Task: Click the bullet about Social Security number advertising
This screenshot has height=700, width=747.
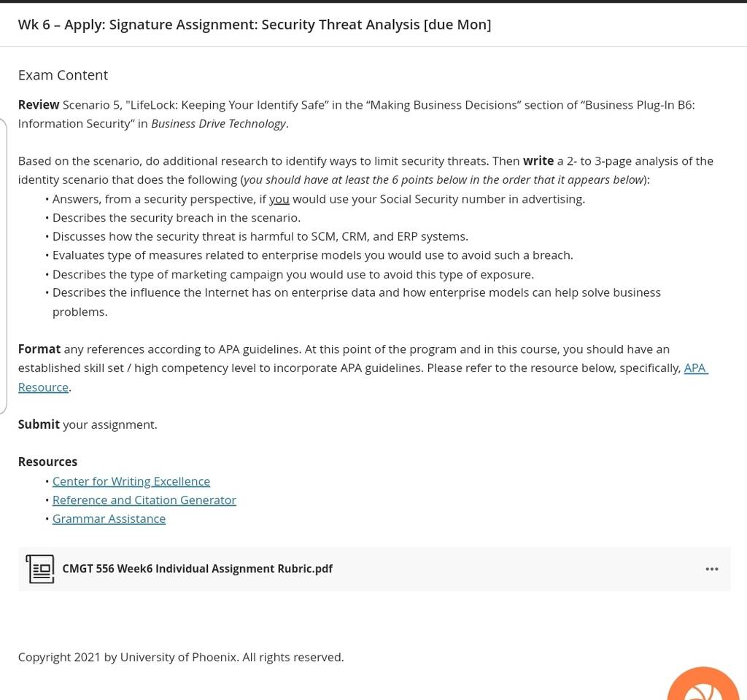Action: [318, 199]
